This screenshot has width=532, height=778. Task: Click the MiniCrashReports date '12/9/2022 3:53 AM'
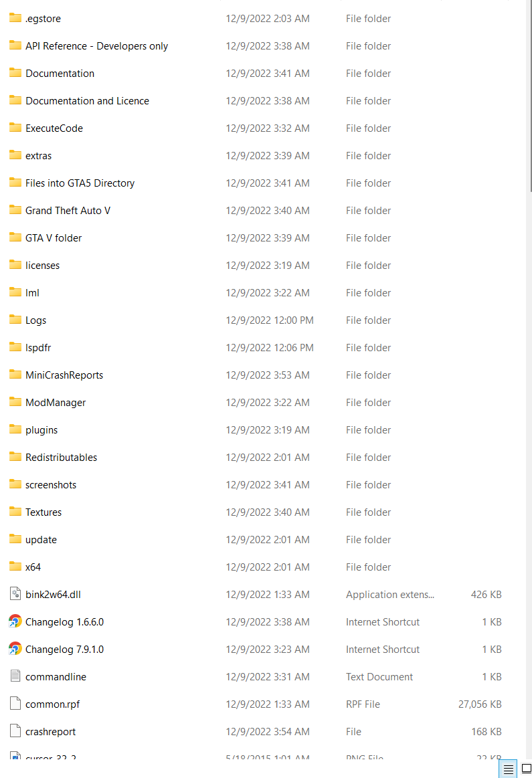tap(268, 375)
